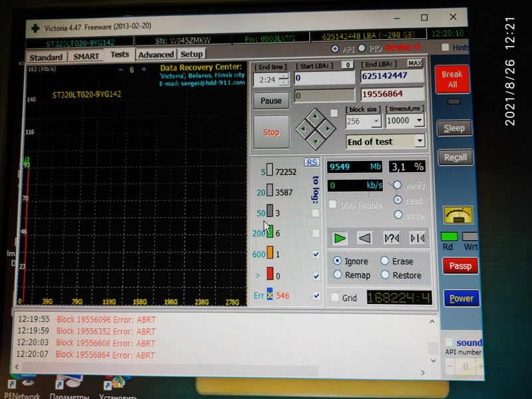Select the random seek butterfly icon
Screen dimensions: 532x399
(x=392, y=237)
